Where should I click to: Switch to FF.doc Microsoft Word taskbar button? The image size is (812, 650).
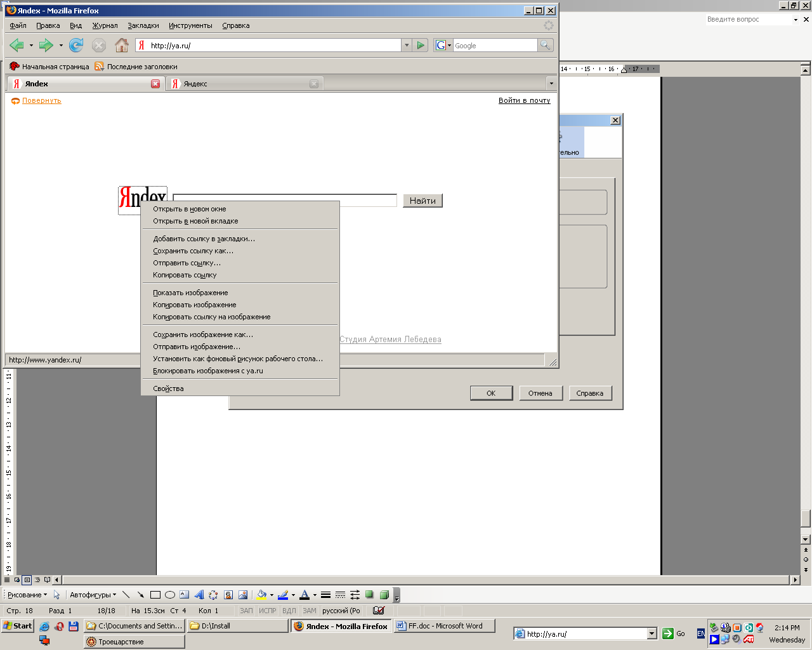pos(444,626)
